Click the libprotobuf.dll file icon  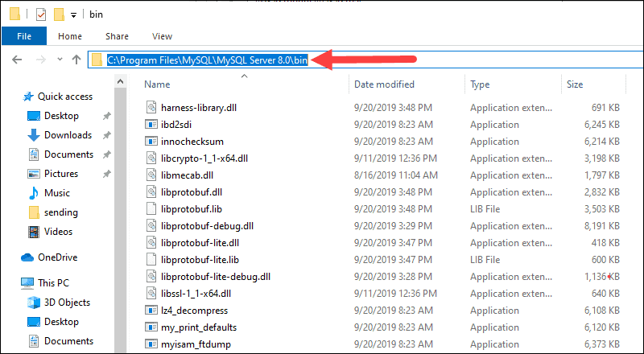[x=151, y=192]
